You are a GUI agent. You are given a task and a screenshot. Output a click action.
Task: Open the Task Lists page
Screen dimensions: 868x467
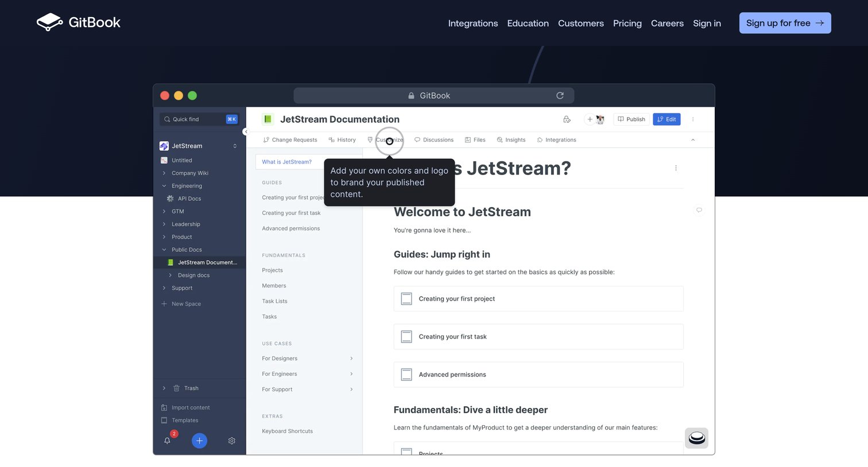coord(274,301)
